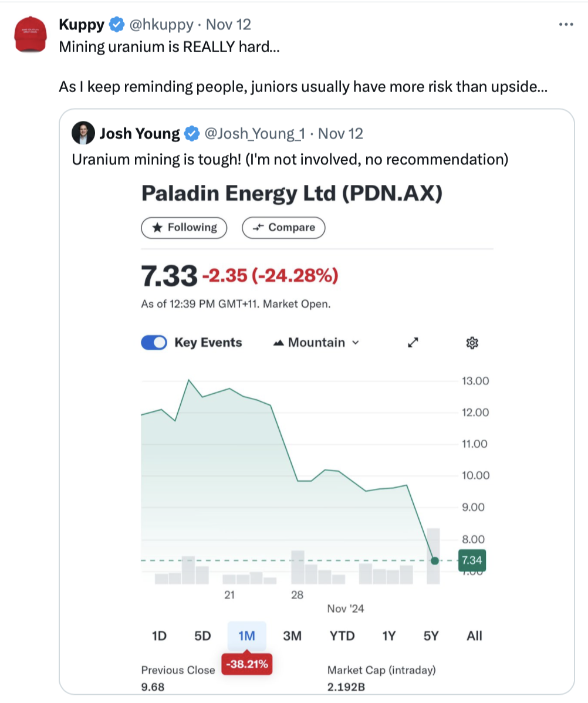The height and width of the screenshot is (703, 588).
Task: Switch to the 3M range tab
Action: (x=292, y=636)
